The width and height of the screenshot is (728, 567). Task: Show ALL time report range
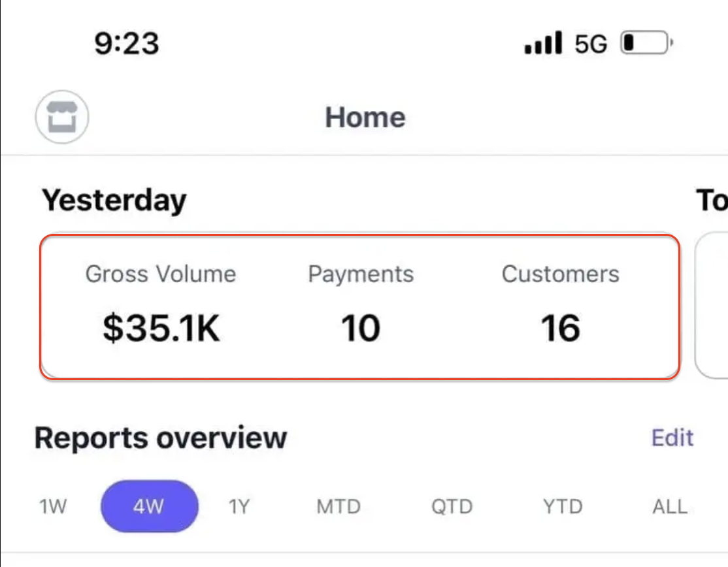(x=670, y=507)
